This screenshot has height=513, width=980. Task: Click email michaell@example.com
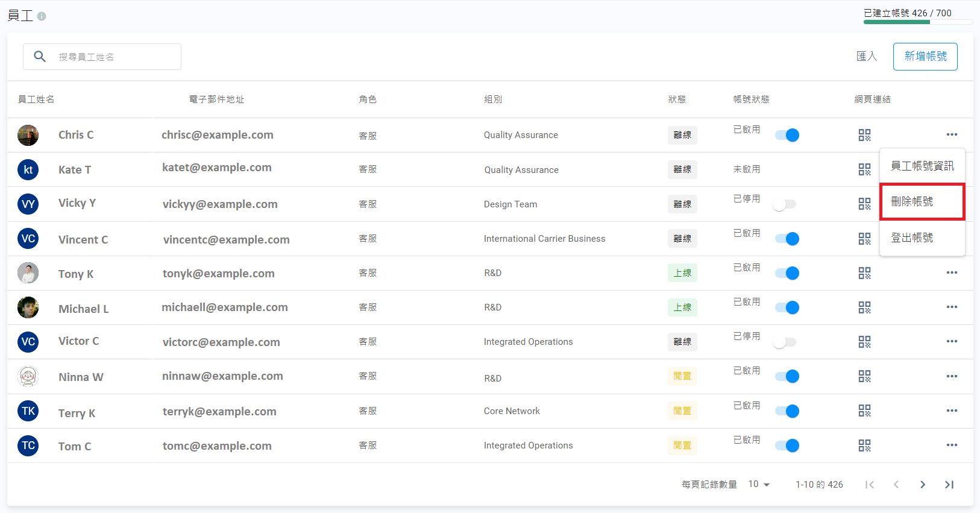point(225,307)
